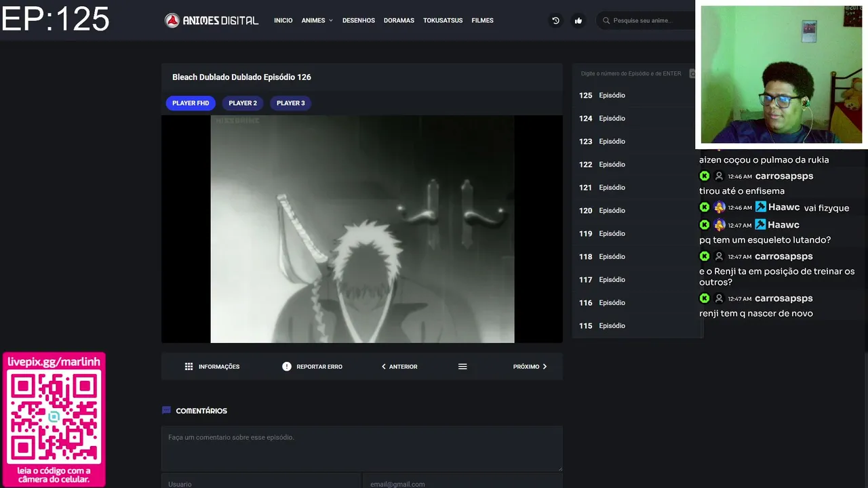The height and width of the screenshot is (488, 868).
Task: Click the Informações grid icon
Action: (189, 367)
